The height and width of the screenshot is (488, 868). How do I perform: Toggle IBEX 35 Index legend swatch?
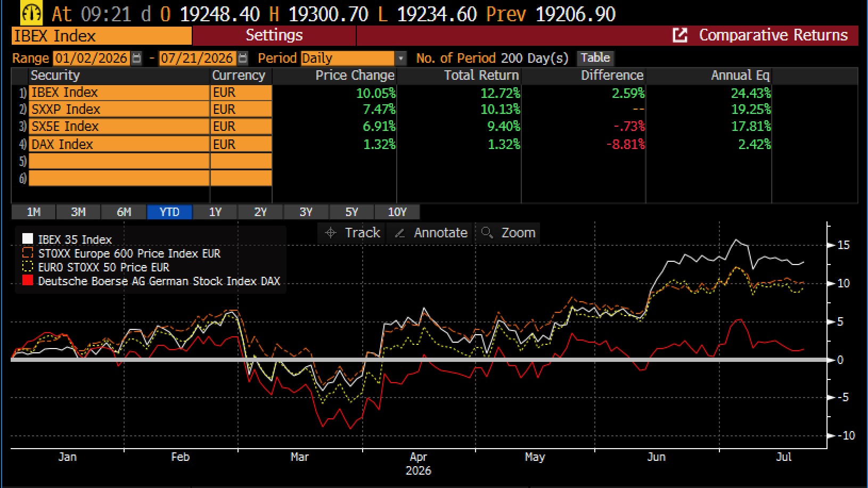point(28,239)
